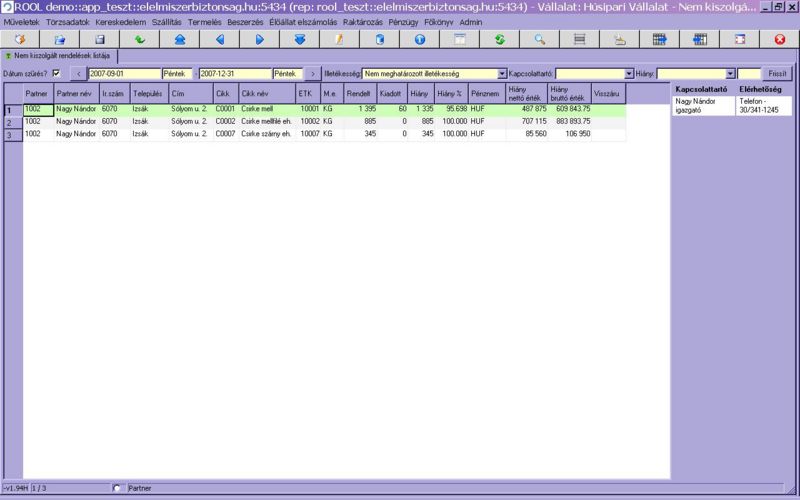Click the blue right arrow next record icon
800x500 pixels.
(260, 39)
